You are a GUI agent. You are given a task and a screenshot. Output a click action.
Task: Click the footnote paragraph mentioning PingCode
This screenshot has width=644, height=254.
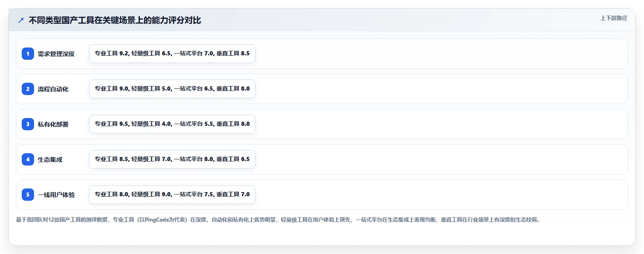(x=279, y=220)
